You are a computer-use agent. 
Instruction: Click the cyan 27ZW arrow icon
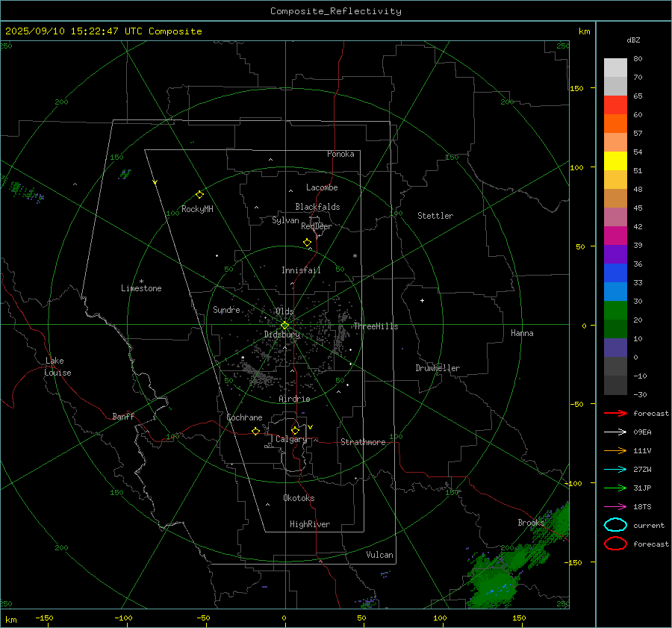click(615, 470)
